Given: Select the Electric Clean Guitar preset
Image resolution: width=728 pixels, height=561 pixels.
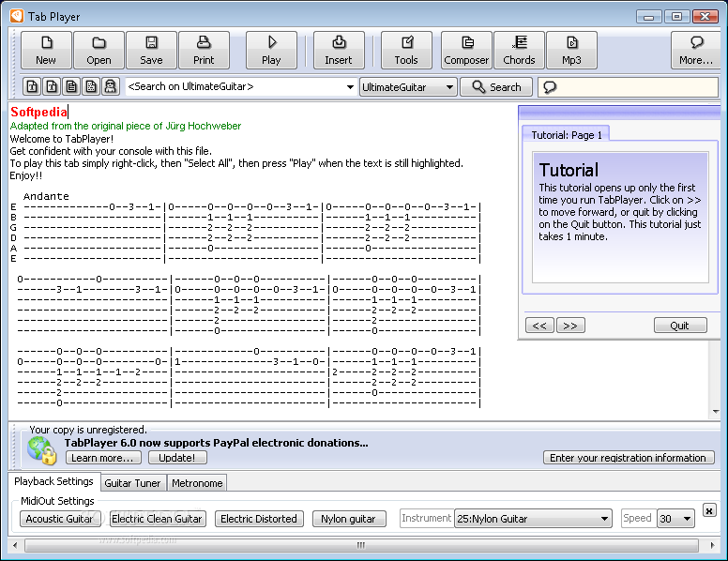Looking at the screenshot, I should (x=158, y=519).
